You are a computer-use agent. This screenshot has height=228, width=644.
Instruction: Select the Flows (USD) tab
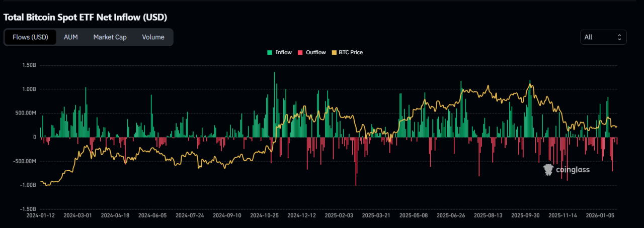click(30, 37)
